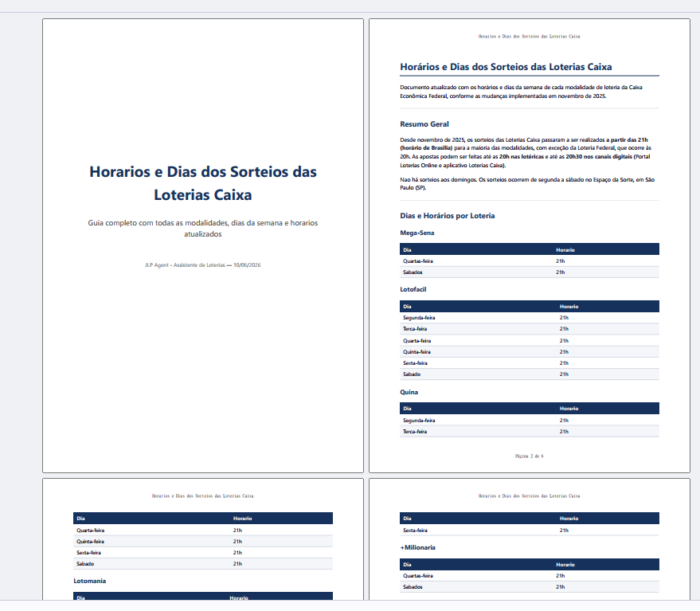Select "Sabados" row in the +Milionaria table
The image size is (700, 611).
(530, 587)
